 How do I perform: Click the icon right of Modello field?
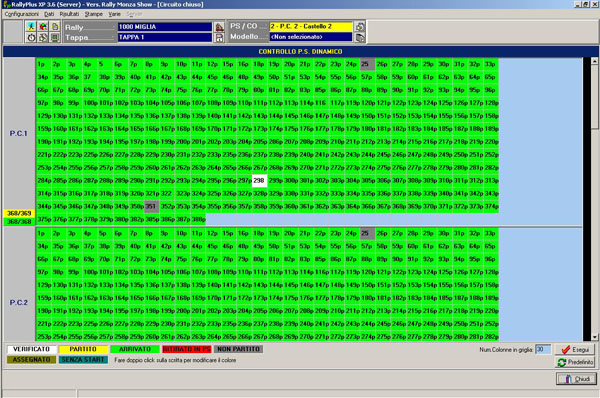(360, 38)
